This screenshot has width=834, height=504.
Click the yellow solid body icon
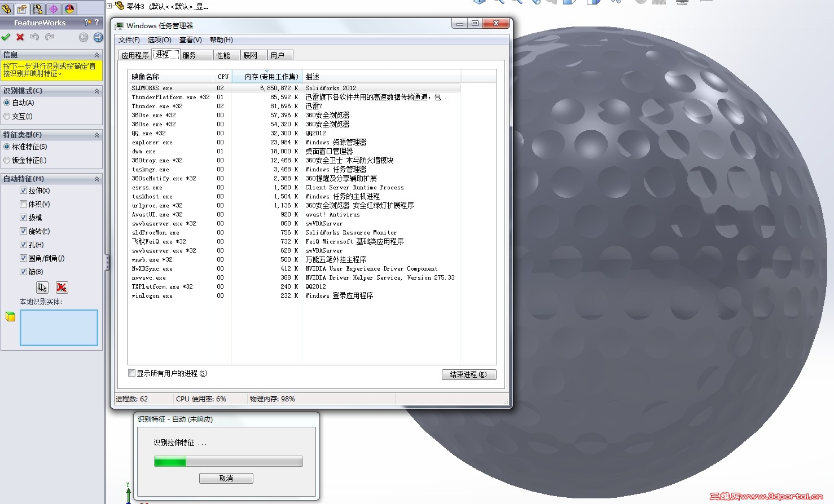(x=10, y=317)
